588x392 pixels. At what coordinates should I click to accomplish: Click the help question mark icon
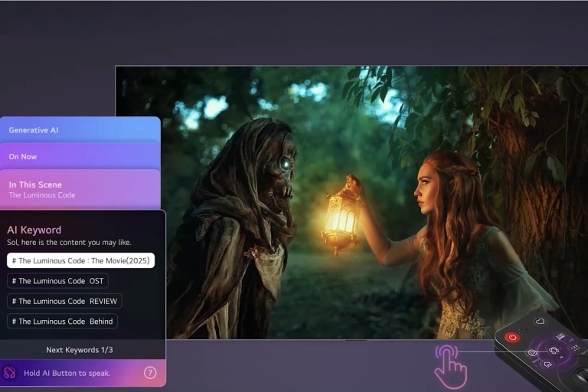point(150,373)
